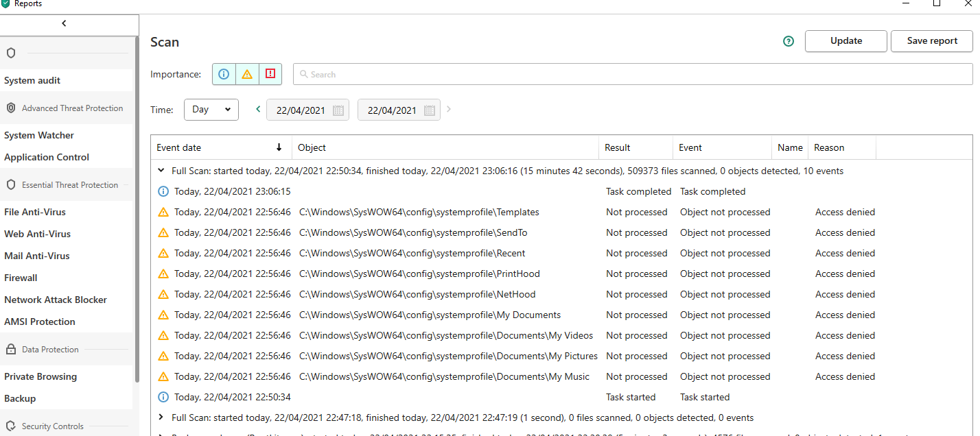
Task: Click the Result column header
Action: (635, 147)
